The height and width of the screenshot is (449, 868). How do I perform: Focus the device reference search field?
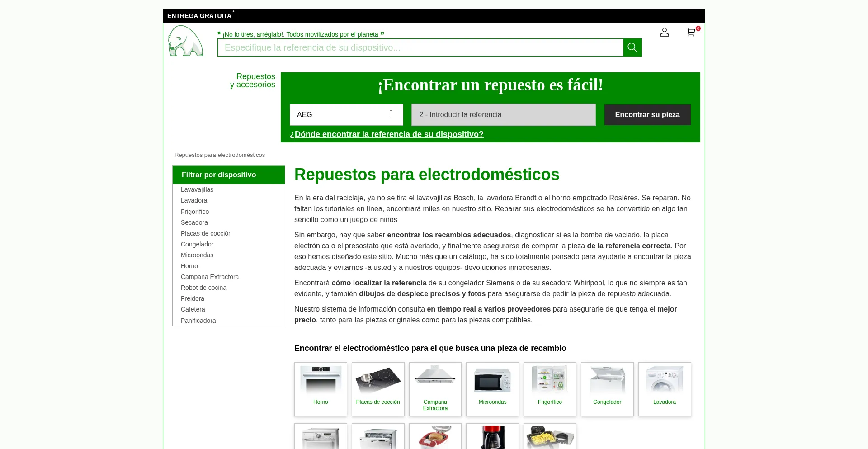pyautogui.click(x=420, y=47)
